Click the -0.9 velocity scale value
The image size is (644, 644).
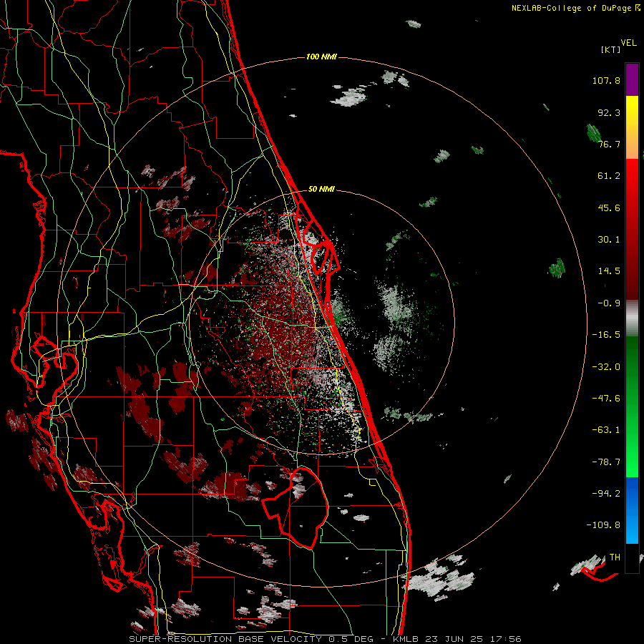(609, 303)
